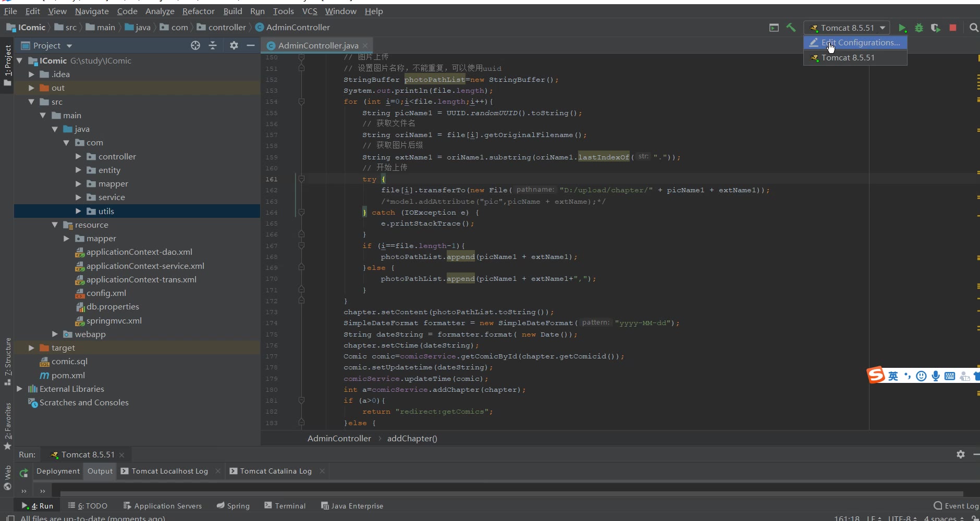Screen dimensions: 980x521
Task: Collapse the IComic project root
Action: coord(19,60)
